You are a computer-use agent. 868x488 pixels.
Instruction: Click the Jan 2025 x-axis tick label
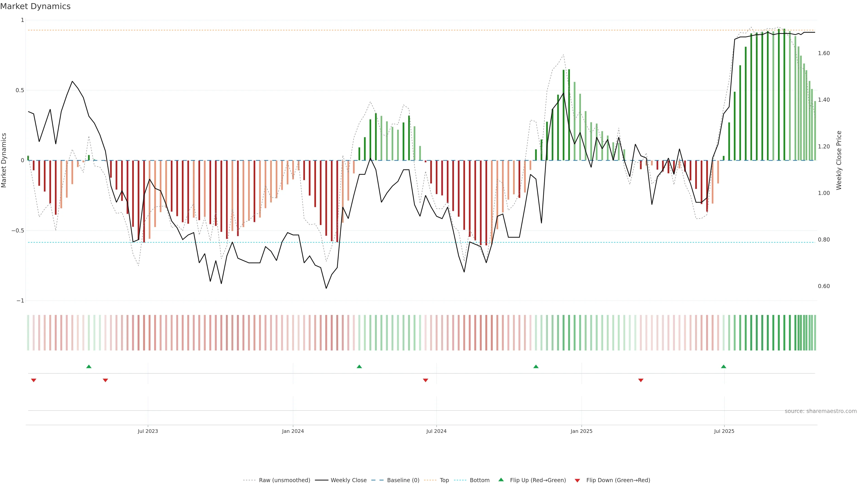point(581,431)
